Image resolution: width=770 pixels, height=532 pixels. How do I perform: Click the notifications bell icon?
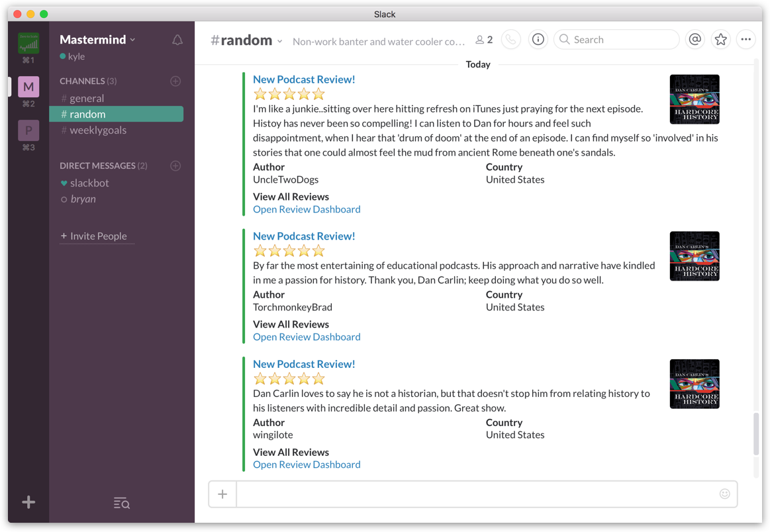[x=177, y=40]
